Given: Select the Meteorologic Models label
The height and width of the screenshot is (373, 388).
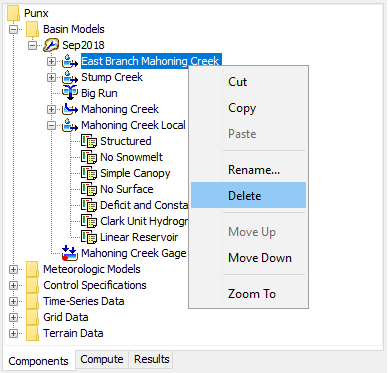Looking at the screenshot, I should (x=92, y=269).
